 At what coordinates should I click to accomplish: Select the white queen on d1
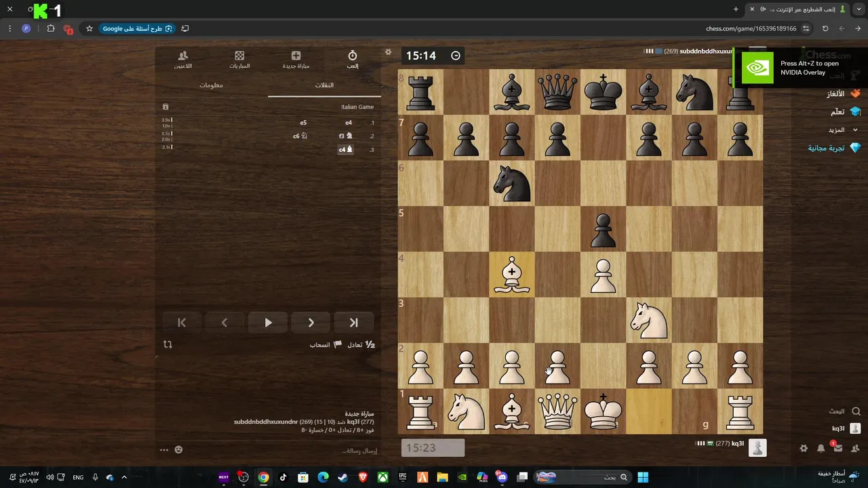click(x=557, y=411)
